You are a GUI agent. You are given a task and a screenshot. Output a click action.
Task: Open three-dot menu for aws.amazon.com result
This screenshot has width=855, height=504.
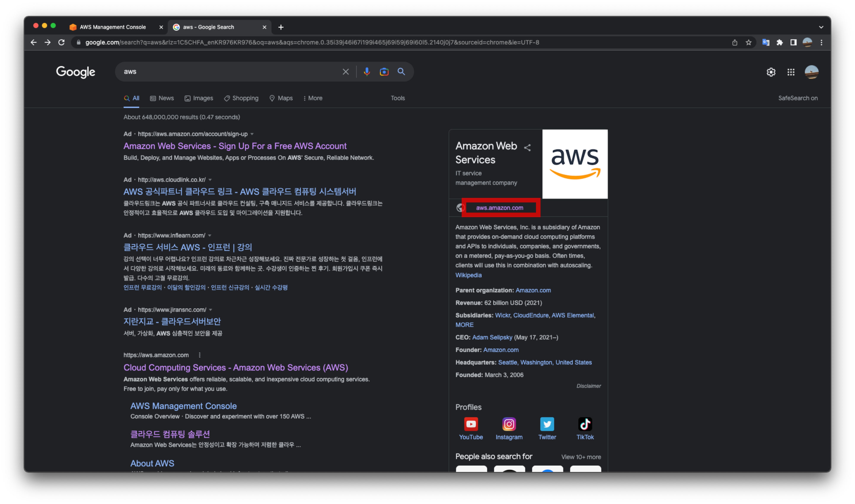pos(199,355)
